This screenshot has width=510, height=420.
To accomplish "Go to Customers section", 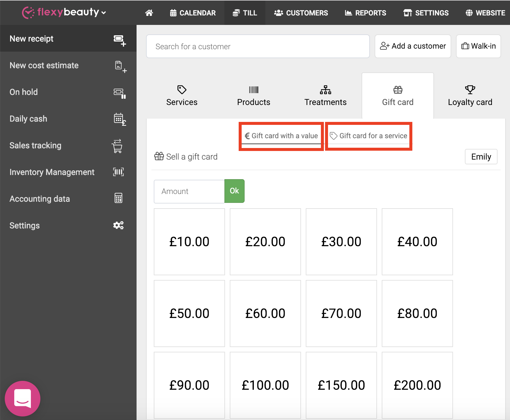I will coord(301,13).
